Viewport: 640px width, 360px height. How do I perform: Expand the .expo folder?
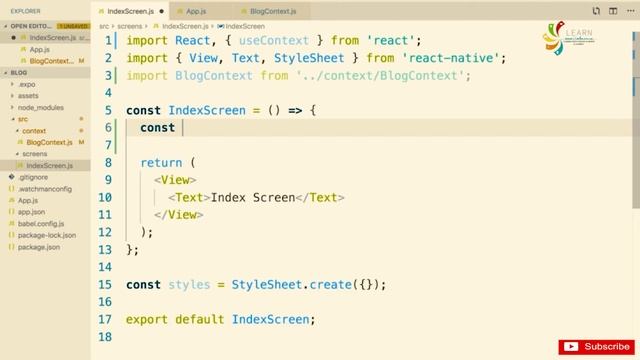[27, 84]
